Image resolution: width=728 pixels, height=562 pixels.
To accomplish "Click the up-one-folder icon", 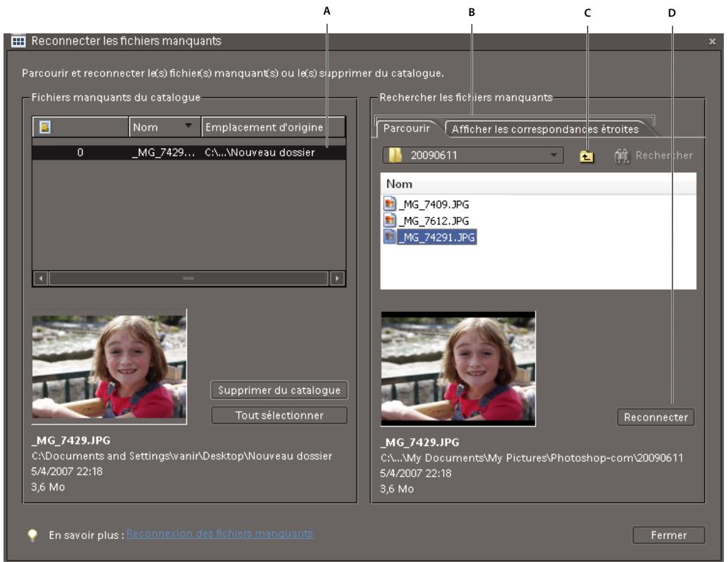I will point(586,156).
